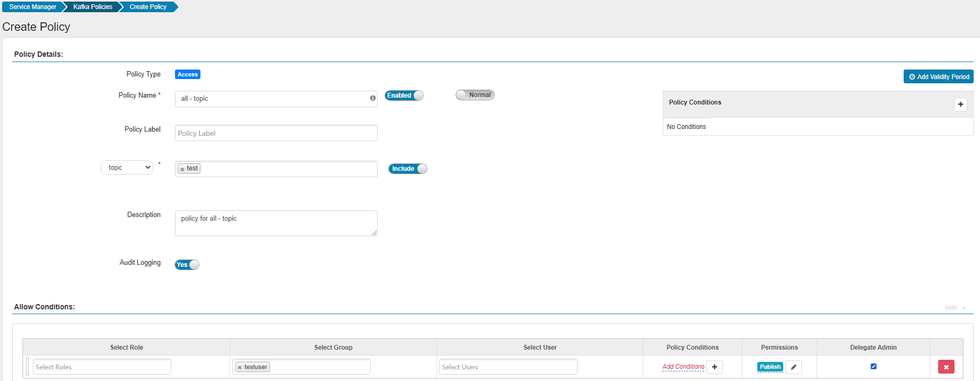Uncheck the Delegate Admin checkbox
Screen dimensions: 980x381
[x=873, y=366]
